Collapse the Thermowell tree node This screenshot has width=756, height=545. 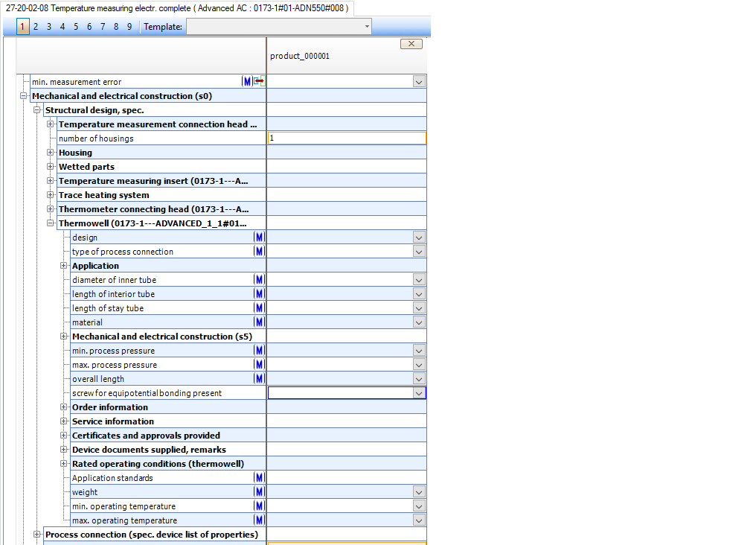pyautogui.click(x=51, y=223)
